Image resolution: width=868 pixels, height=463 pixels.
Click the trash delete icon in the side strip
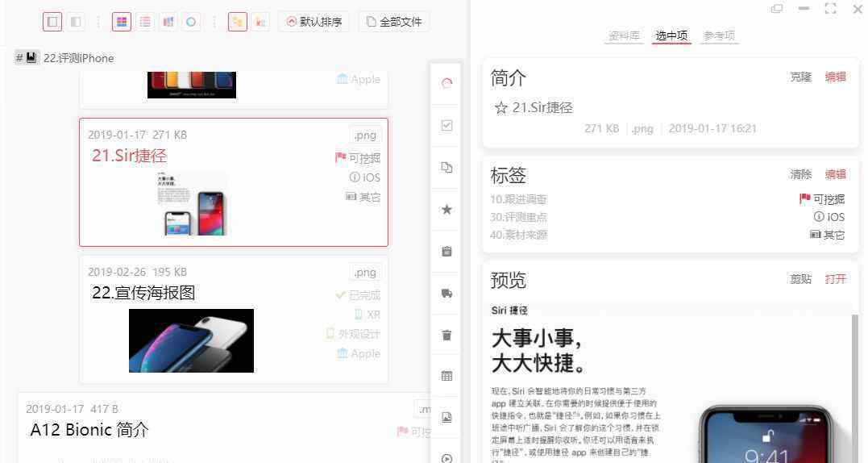coord(446,335)
